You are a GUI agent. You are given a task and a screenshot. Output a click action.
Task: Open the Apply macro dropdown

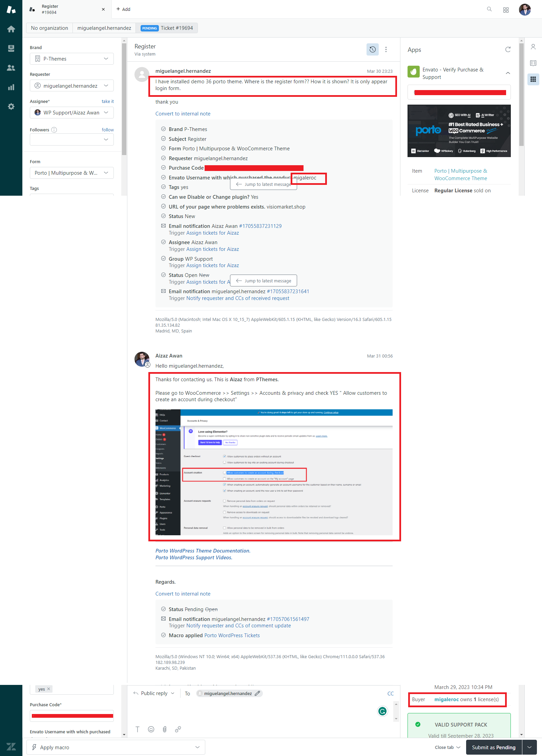[x=116, y=747]
